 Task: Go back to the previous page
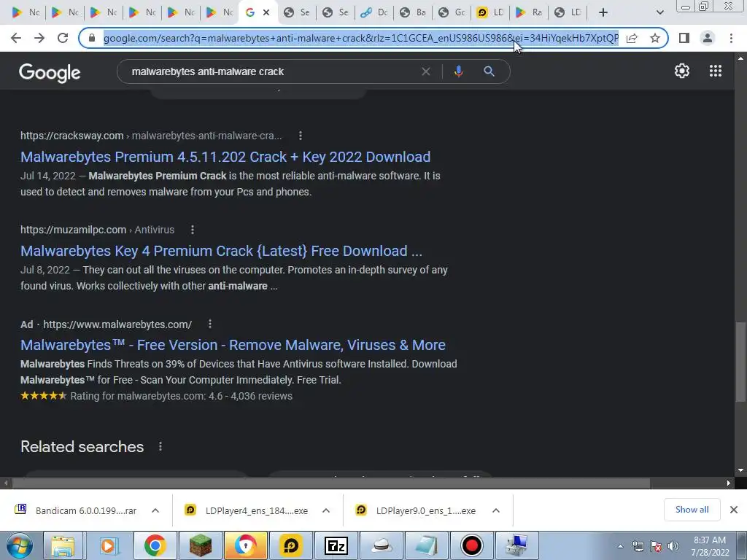pyautogui.click(x=16, y=38)
